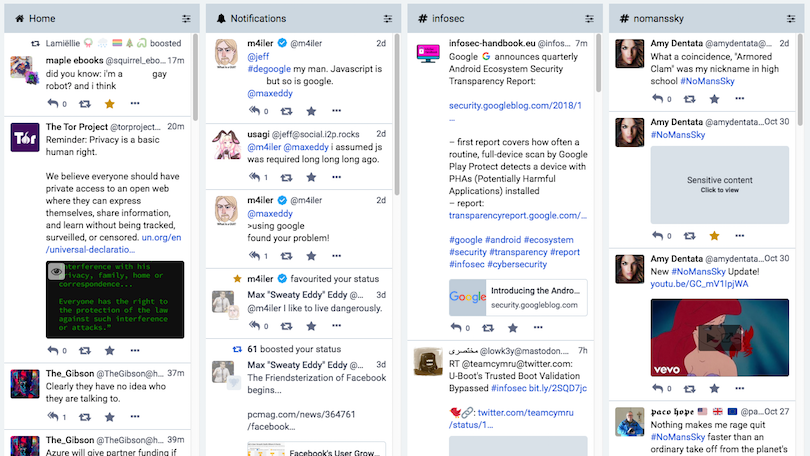This screenshot has height=456, width=810.
Task: Hide media on Tor Project image
Action: pos(56,271)
